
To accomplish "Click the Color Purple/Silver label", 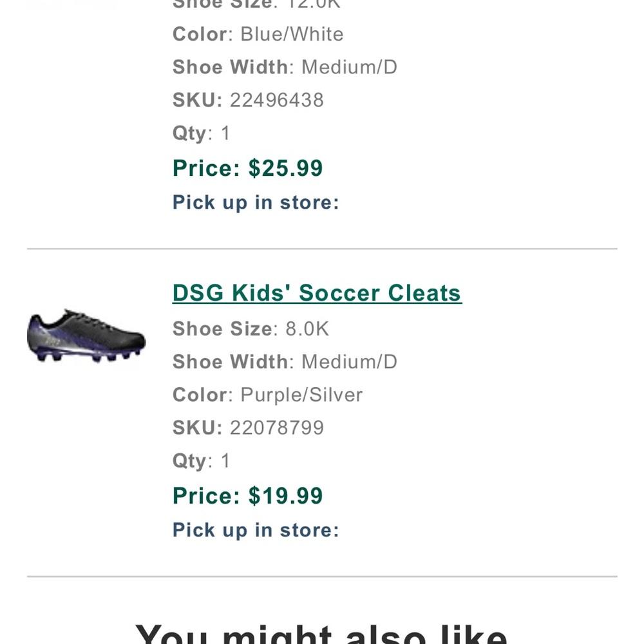I will [267, 394].
